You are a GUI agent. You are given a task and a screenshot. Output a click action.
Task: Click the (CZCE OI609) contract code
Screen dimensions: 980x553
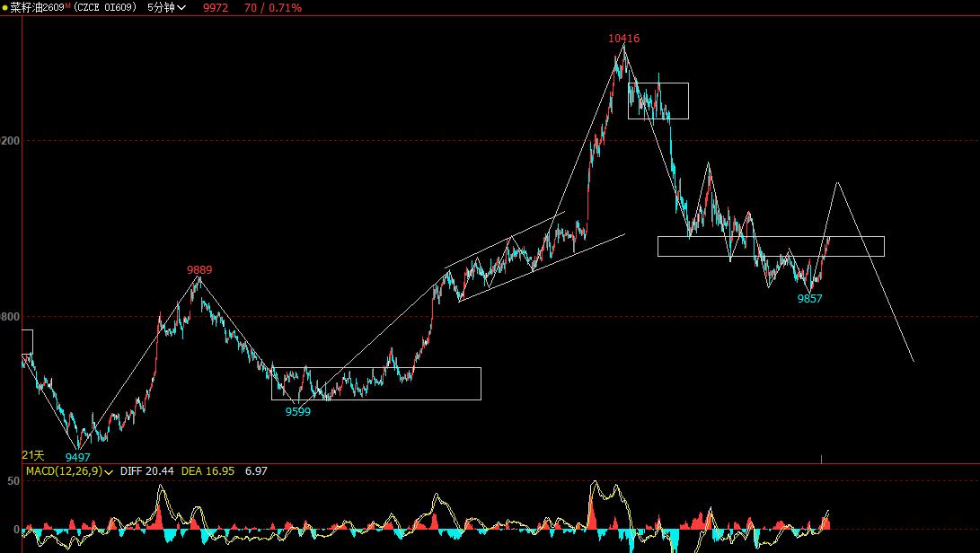coord(105,7)
